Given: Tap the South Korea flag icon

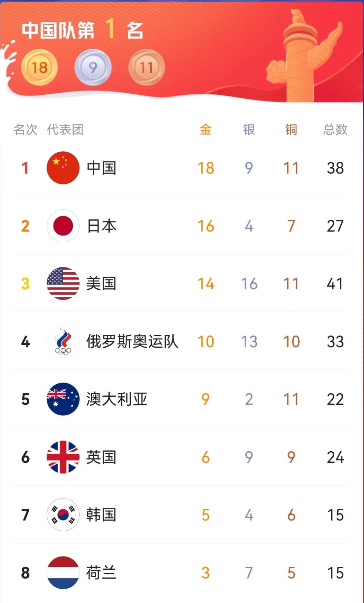Looking at the screenshot, I should (x=63, y=515).
